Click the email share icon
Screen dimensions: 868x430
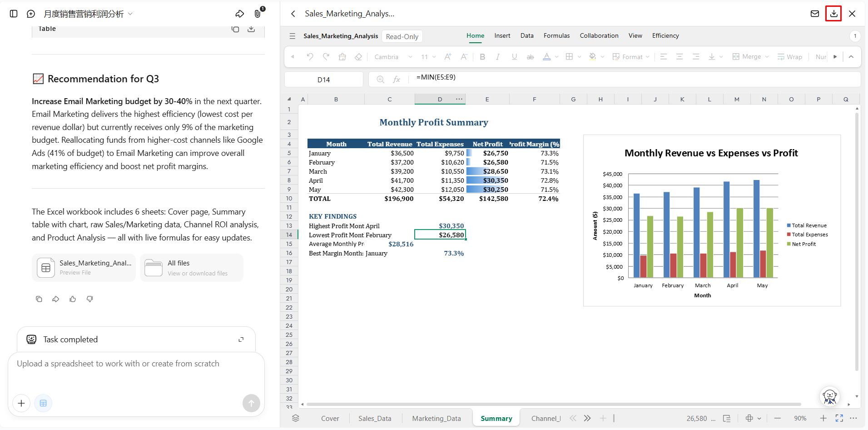(x=815, y=14)
